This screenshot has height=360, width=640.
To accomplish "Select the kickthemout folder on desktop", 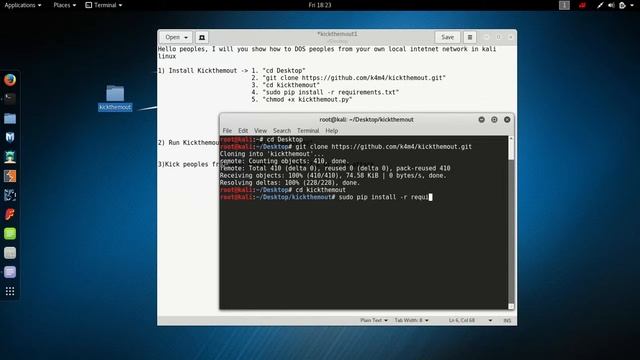I will (115, 97).
